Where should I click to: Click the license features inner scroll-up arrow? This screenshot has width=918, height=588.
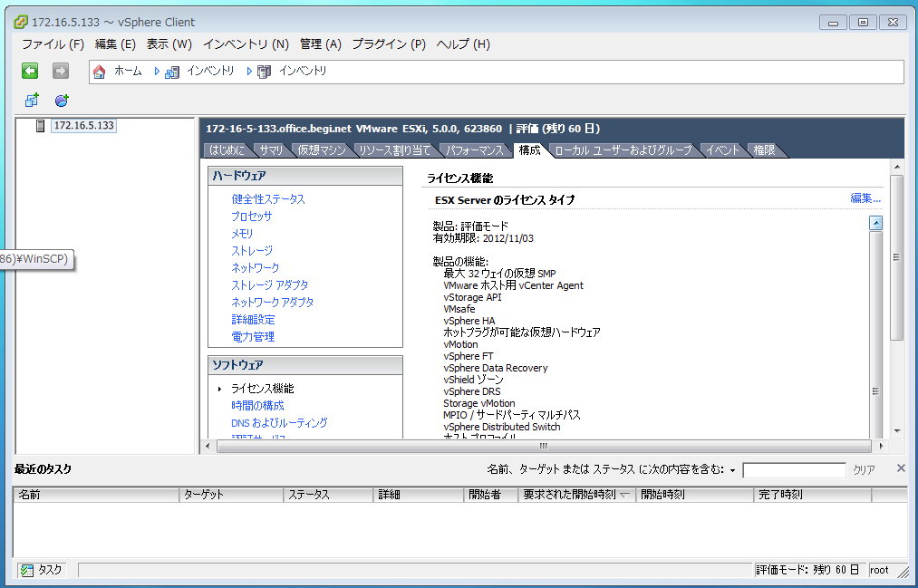coord(875,223)
